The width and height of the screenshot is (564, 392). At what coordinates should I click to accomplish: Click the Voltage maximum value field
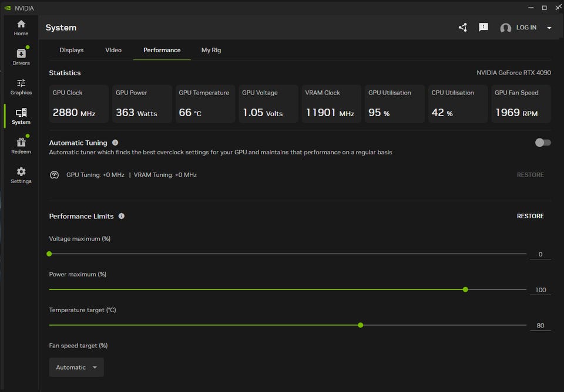[540, 255]
